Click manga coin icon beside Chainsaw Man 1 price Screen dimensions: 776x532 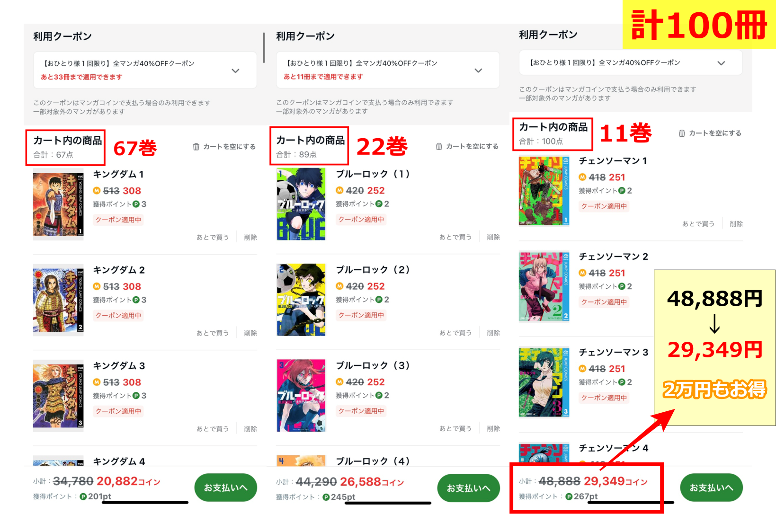(x=582, y=177)
